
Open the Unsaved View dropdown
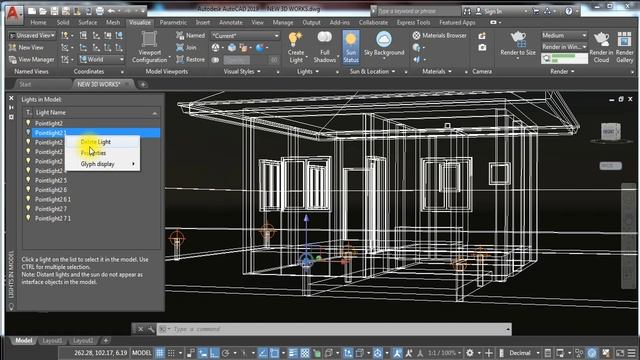tap(32, 36)
